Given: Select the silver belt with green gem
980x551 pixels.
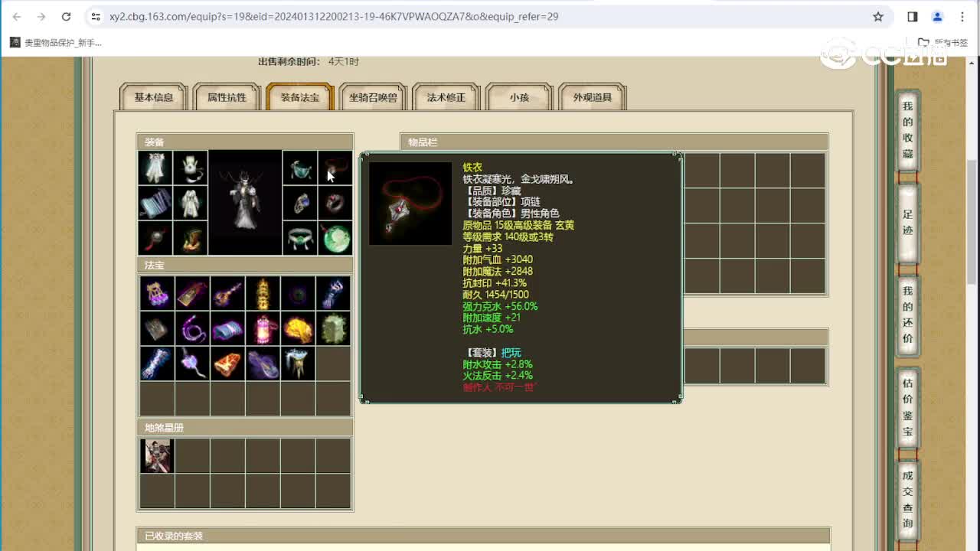Looking at the screenshot, I should [x=300, y=238].
